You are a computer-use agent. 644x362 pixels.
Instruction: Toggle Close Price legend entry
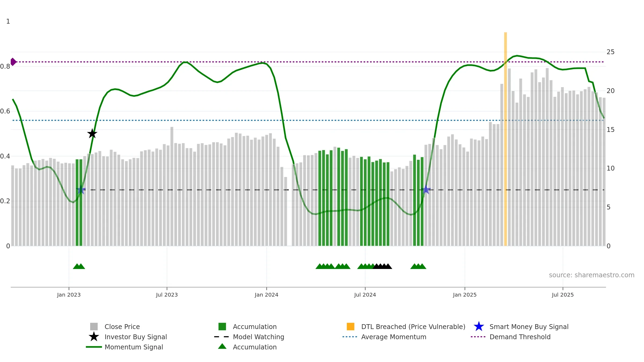pyautogui.click(x=122, y=327)
